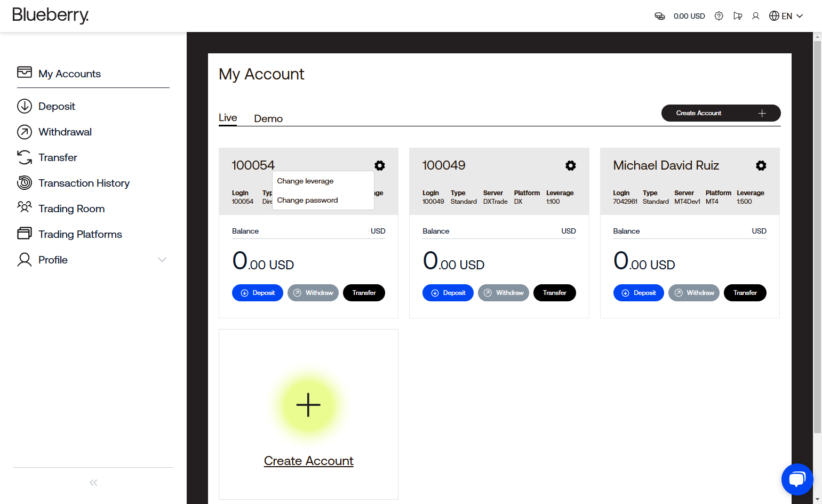
Task: Click the Transfer sidebar arrows icon
Action: [25, 157]
